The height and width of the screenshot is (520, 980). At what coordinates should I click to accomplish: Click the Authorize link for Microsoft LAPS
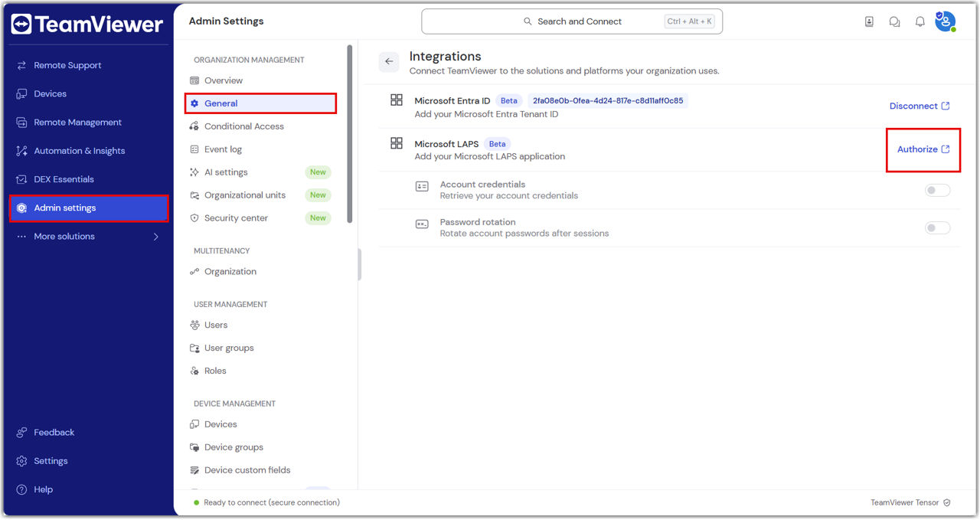[923, 149]
